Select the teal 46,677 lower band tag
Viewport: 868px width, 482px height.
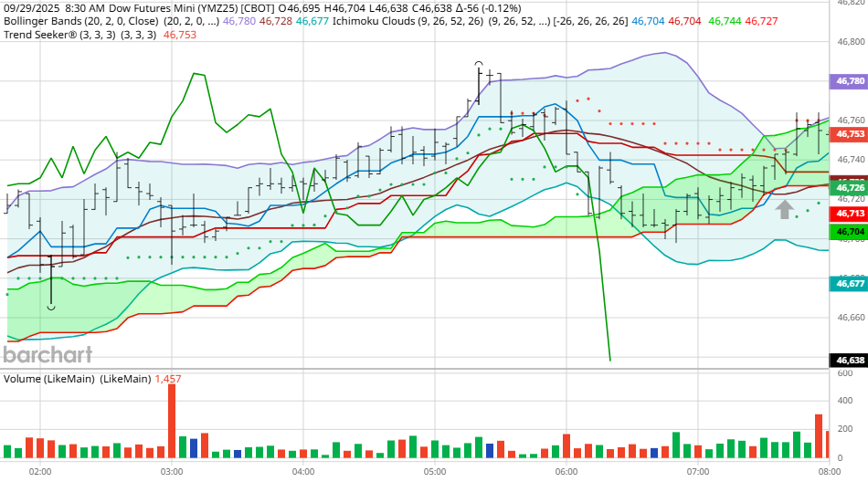tap(849, 284)
